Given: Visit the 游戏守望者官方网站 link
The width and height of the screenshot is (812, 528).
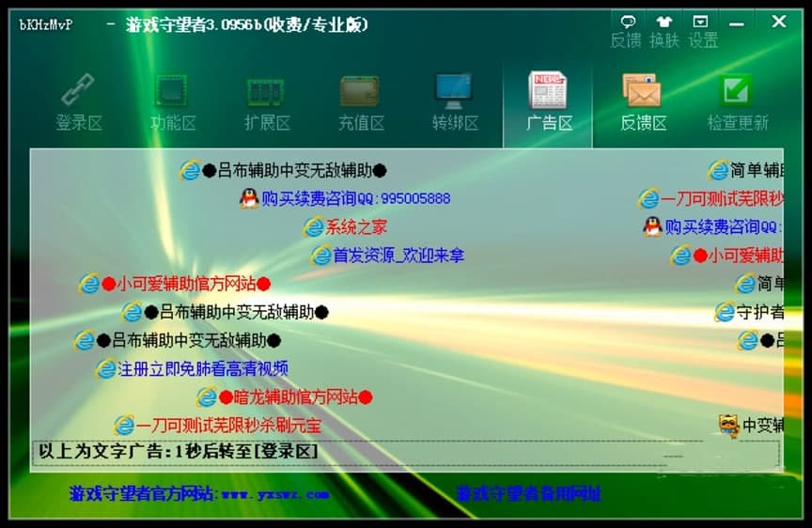Looking at the screenshot, I should tap(198, 494).
